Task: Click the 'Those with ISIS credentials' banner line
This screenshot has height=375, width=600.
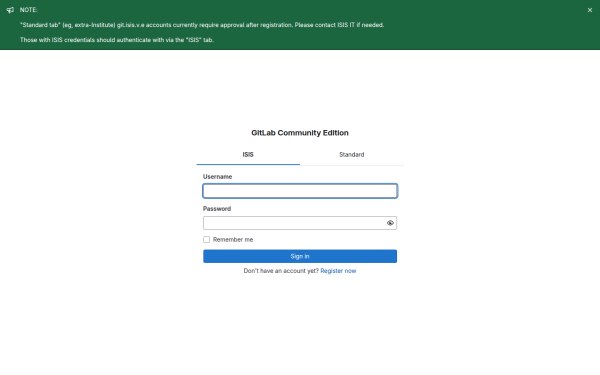Action: pos(117,40)
